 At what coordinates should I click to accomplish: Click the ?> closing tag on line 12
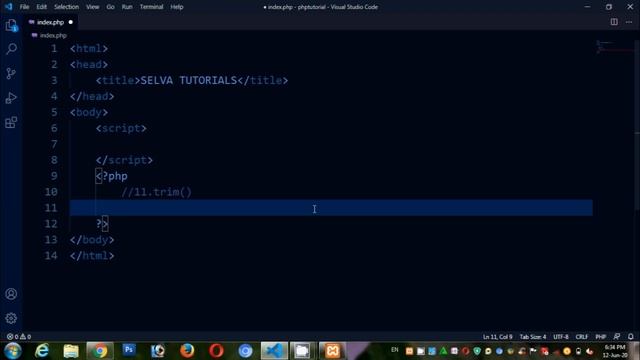(x=102, y=224)
